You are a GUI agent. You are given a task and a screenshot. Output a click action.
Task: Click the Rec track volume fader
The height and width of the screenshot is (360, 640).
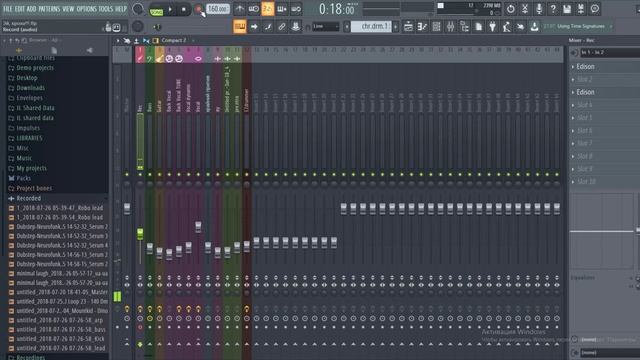tap(140, 234)
